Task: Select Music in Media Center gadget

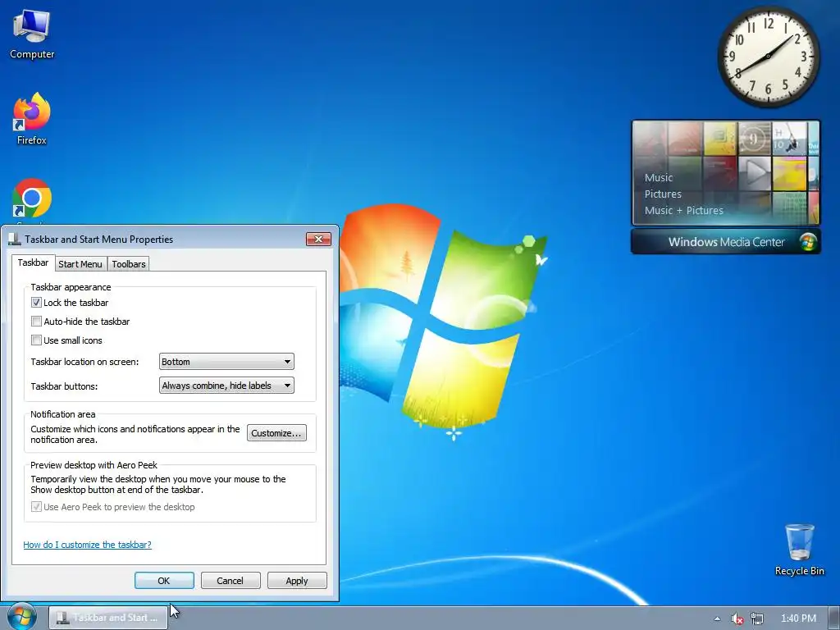Action: [659, 177]
